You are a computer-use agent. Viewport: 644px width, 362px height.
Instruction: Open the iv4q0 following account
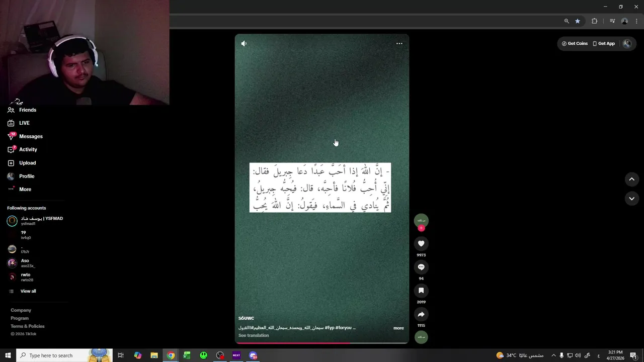pyautogui.click(x=19, y=235)
